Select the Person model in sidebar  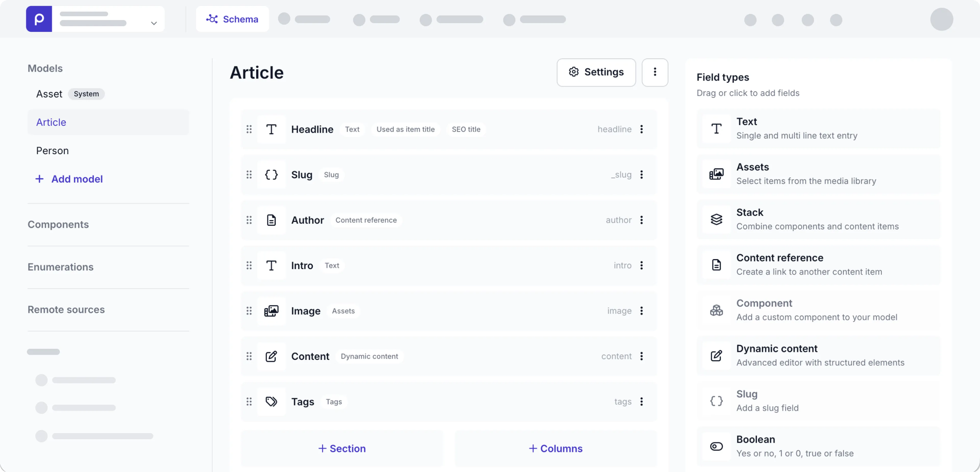[x=53, y=151]
